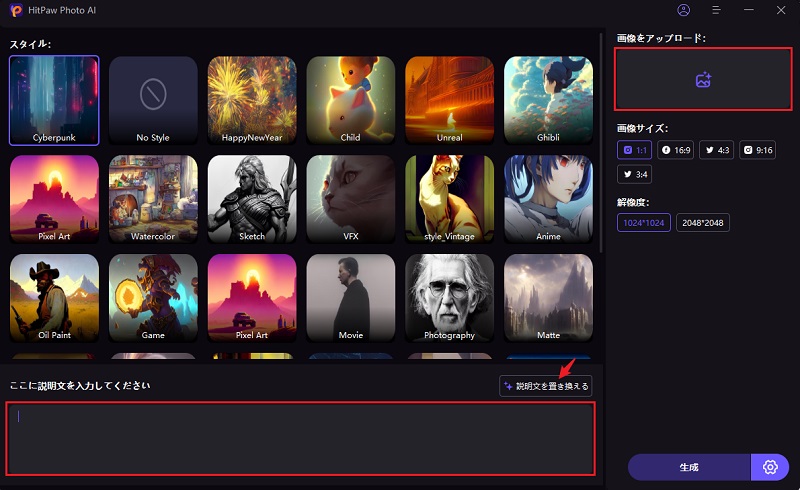Screen dimensions: 800x490
Task: Select the 1:1 image size
Action: pyautogui.click(x=634, y=150)
